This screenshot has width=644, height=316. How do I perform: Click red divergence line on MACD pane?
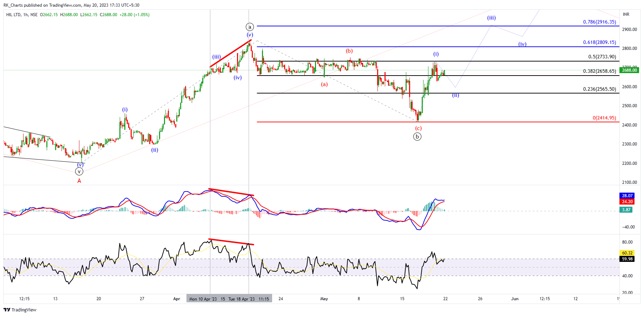(x=231, y=192)
